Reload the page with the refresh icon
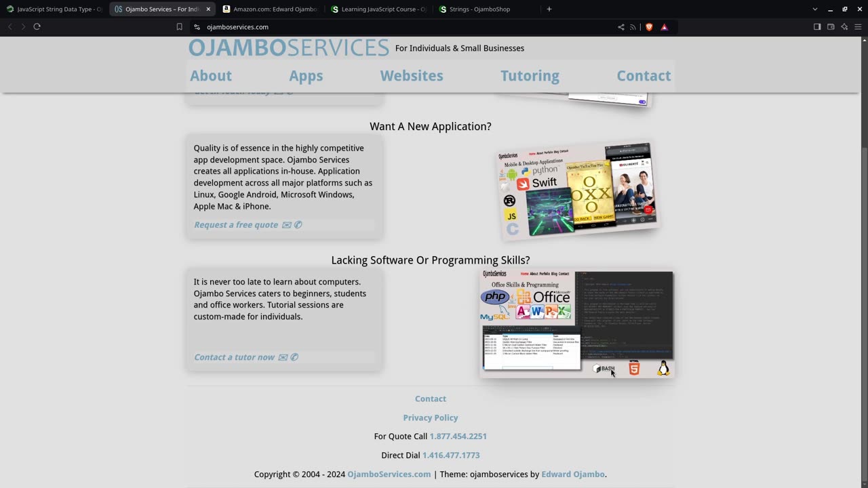The width and height of the screenshot is (868, 488). 37,26
